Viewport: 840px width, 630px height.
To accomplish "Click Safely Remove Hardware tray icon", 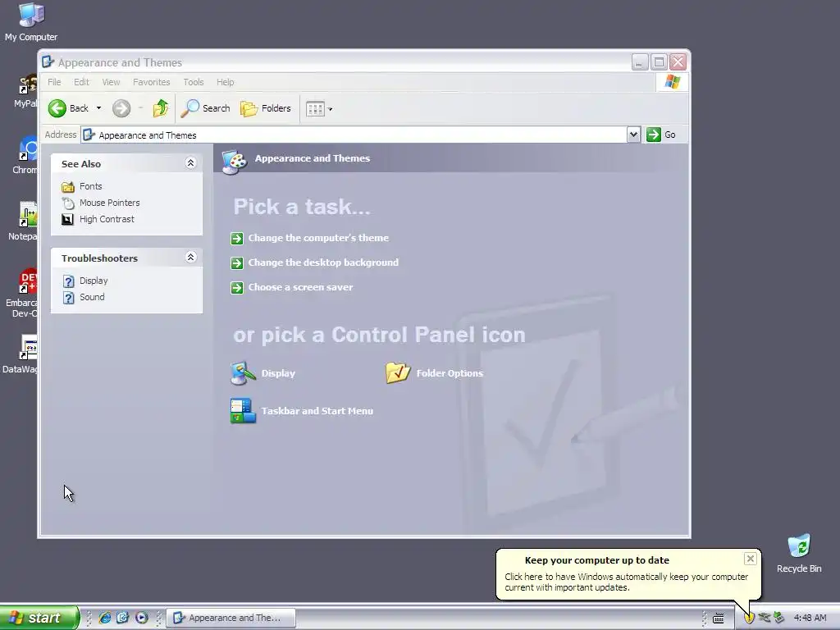I will 779,618.
